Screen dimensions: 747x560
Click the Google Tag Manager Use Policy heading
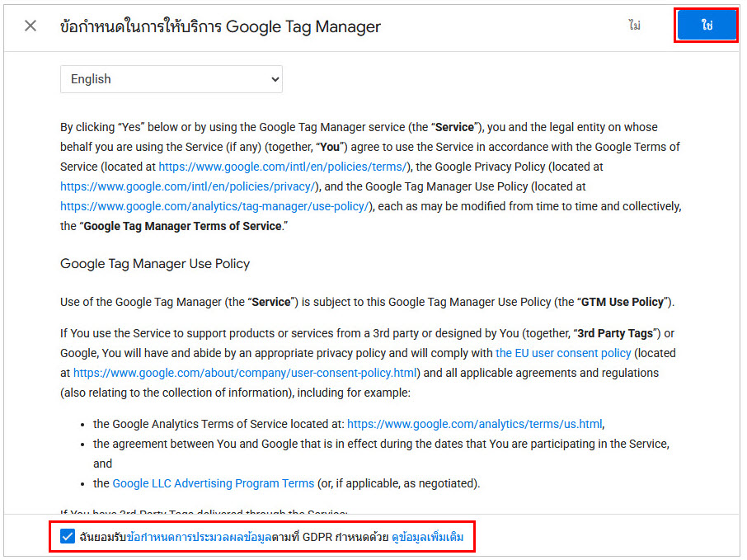[x=155, y=264]
